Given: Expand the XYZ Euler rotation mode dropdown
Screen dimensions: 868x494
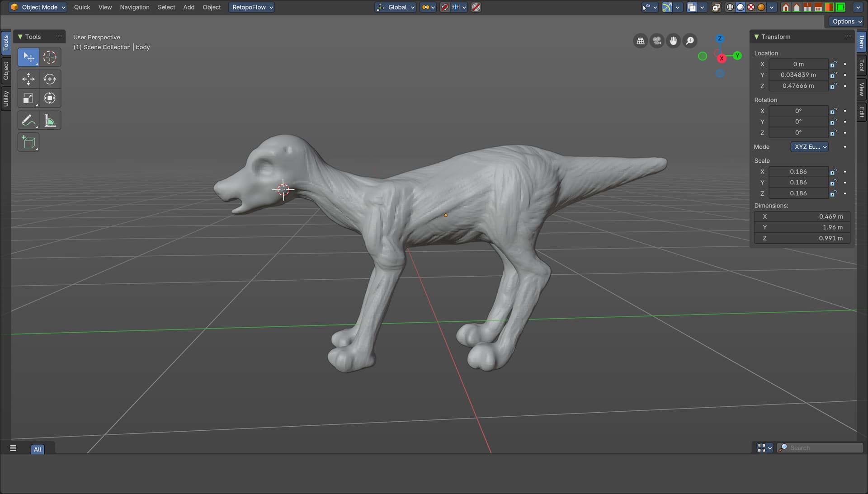Looking at the screenshot, I should tap(809, 147).
